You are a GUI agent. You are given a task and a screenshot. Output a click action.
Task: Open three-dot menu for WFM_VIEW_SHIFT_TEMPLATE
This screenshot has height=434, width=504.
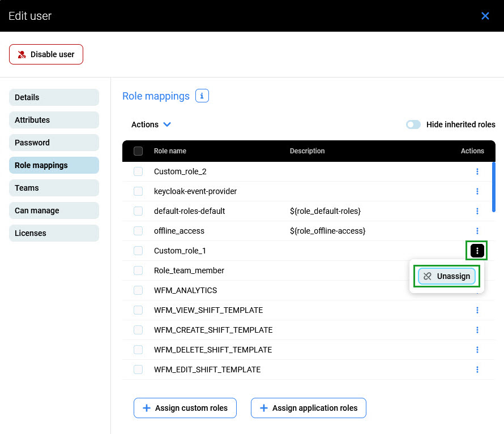[x=477, y=310]
